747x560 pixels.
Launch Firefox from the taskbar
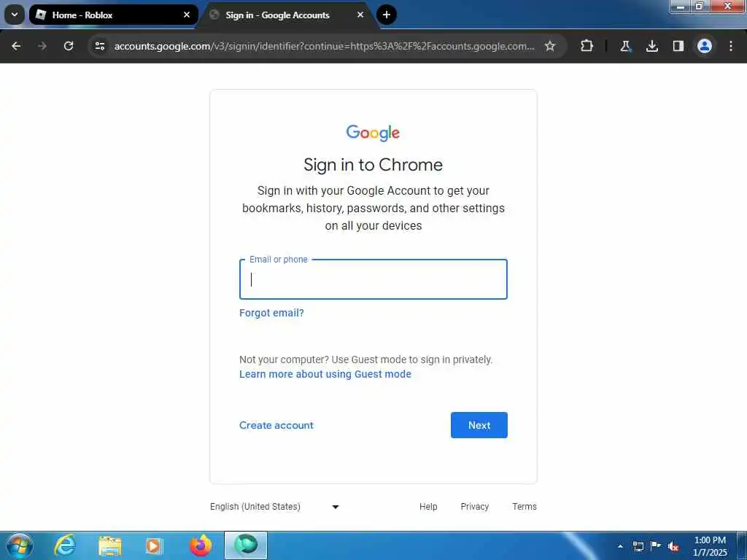coord(201,545)
